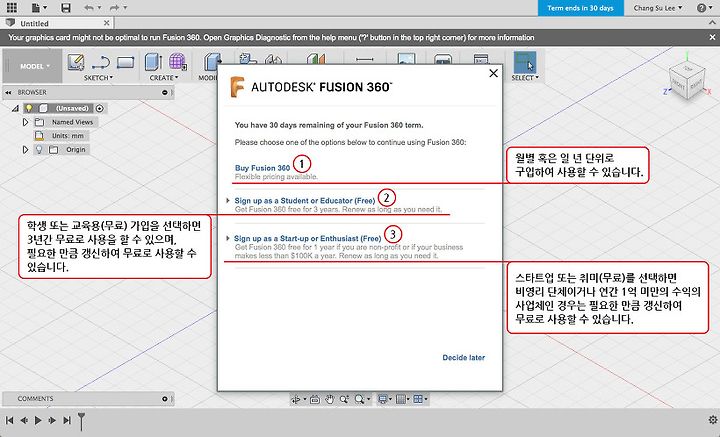
Task: Open the Display Settings monitor icon
Action: (x=383, y=399)
